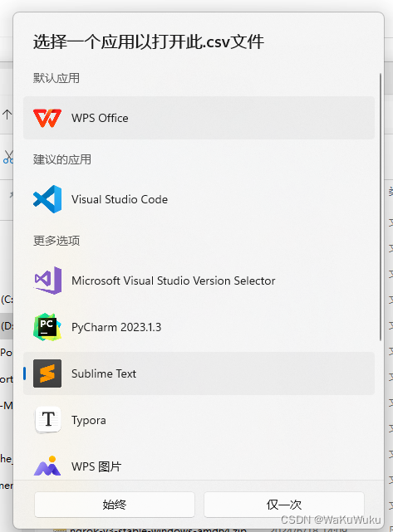Click the Sublime Text orange S icon
Screen dimensions: 393x532
47,373
